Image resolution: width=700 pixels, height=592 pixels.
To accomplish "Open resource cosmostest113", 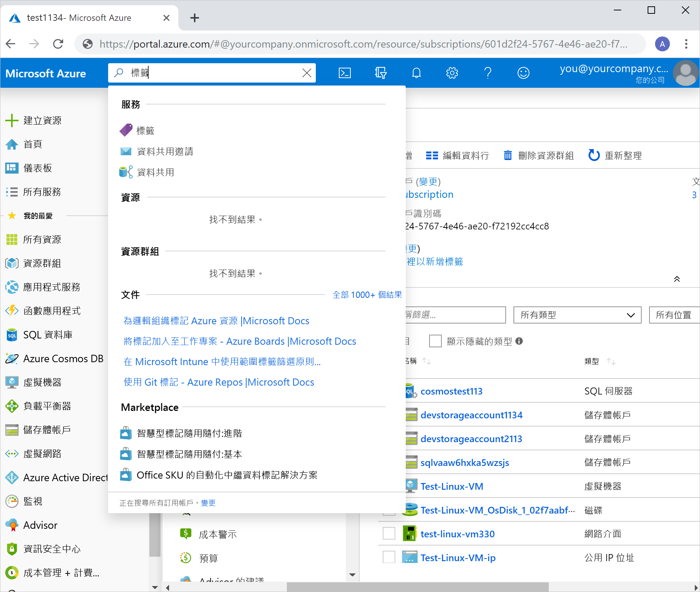I will [451, 391].
